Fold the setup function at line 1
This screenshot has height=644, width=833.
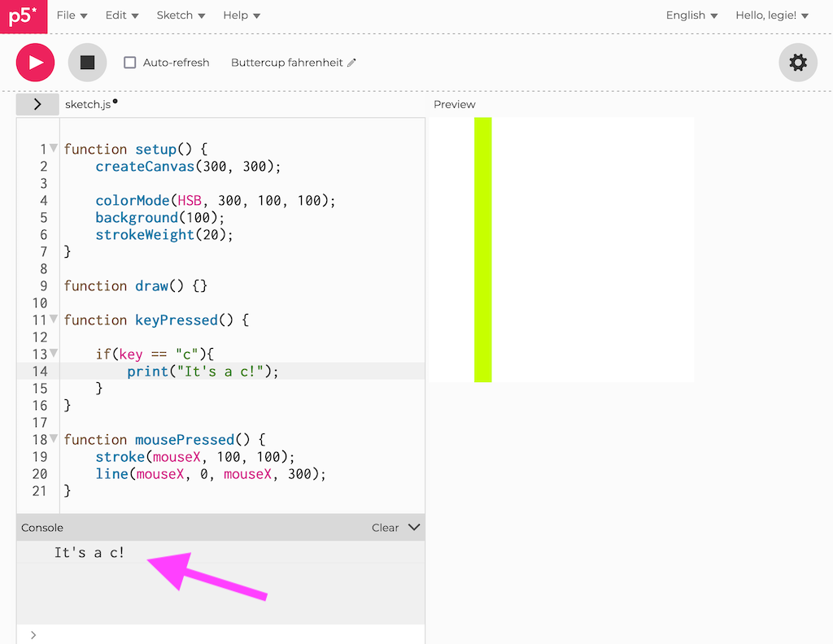(x=54, y=149)
